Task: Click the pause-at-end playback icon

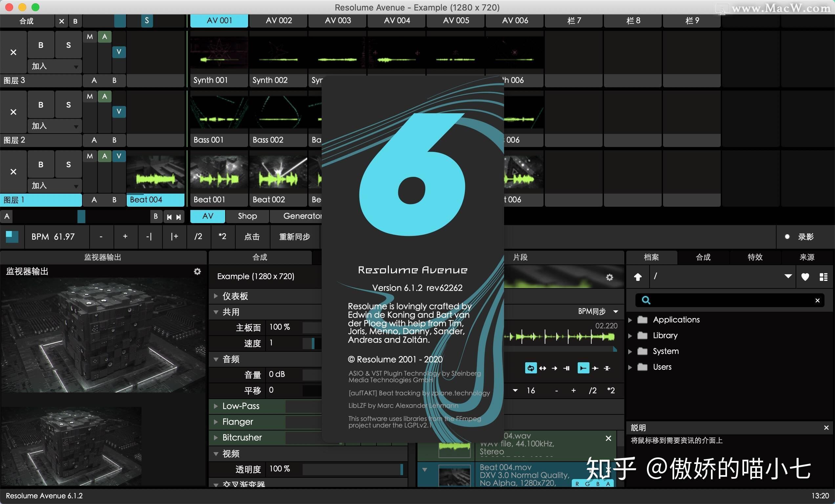Action: (x=567, y=368)
